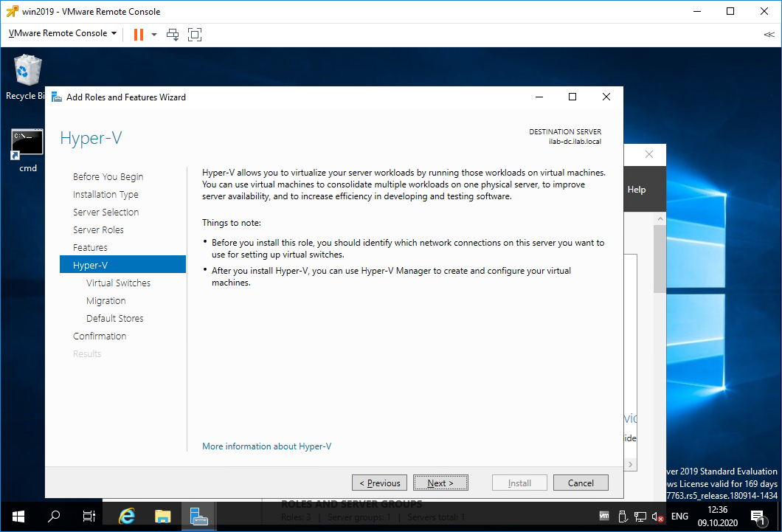Open the power options dropdown arrow
This screenshot has height=532, width=782.
point(154,35)
